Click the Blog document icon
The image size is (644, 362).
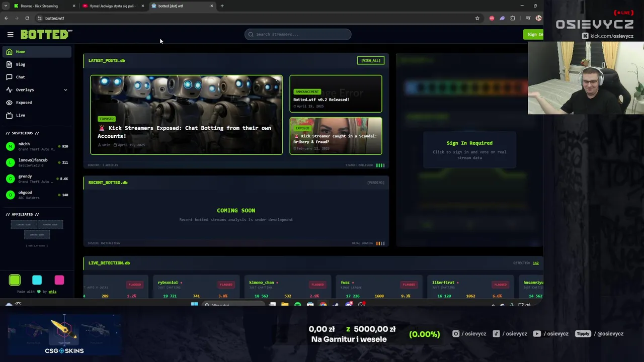(x=9, y=64)
